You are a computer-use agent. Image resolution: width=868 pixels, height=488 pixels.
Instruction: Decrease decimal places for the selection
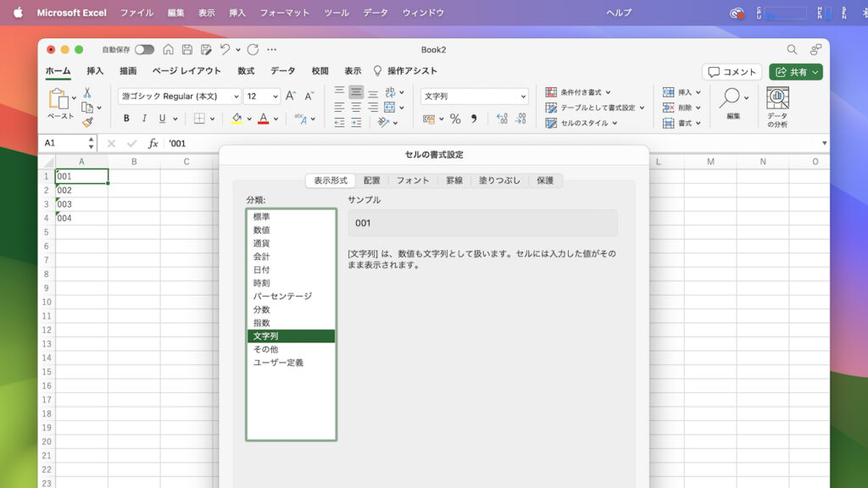pyautogui.click(x=520, y=119)
